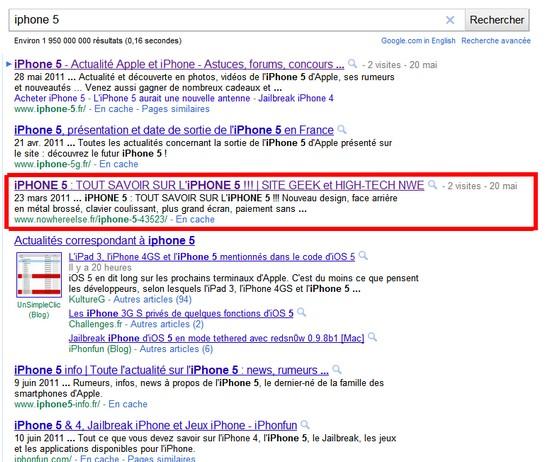Click the Rechercher search button
550x462 pixels.
pos(497,20)
